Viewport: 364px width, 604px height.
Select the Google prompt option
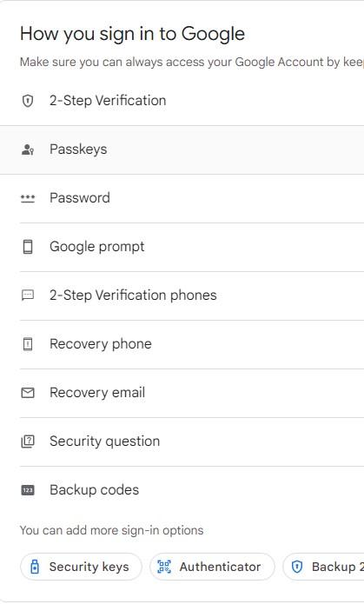[x=192, y=247]
